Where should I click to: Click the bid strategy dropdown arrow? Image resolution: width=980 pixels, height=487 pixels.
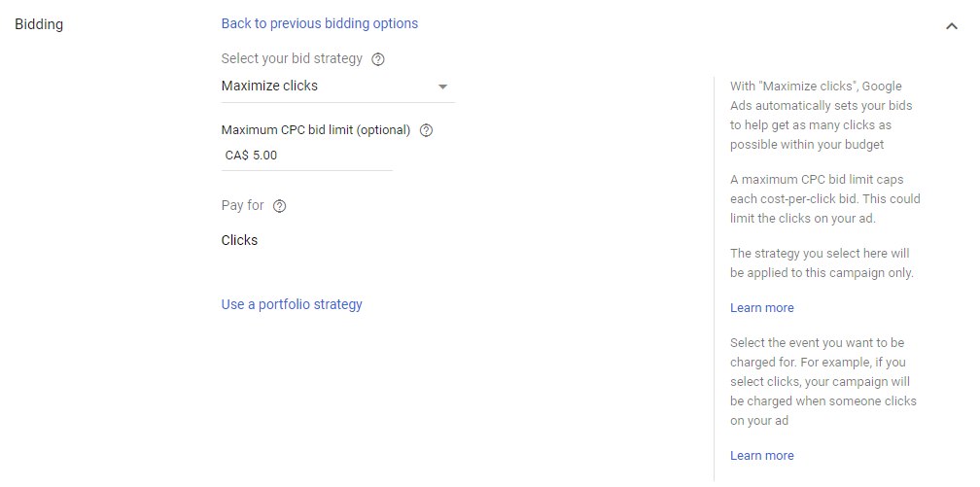tap(443, 87)
